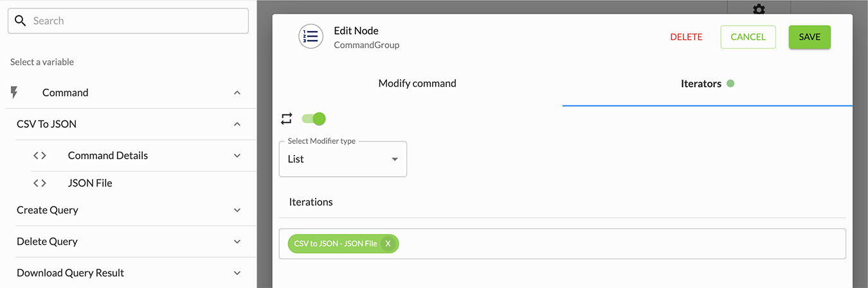
Task: Click the code brackets icon beside Command Details
Action: 40,156
